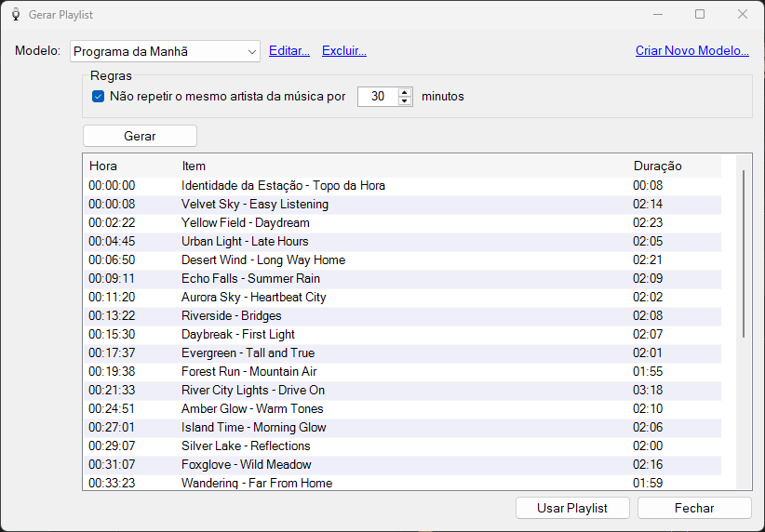Viewport: 765px width, 532px height.
Task: Click the time cell 00:27:01
Action: click(x=112, y=427)
